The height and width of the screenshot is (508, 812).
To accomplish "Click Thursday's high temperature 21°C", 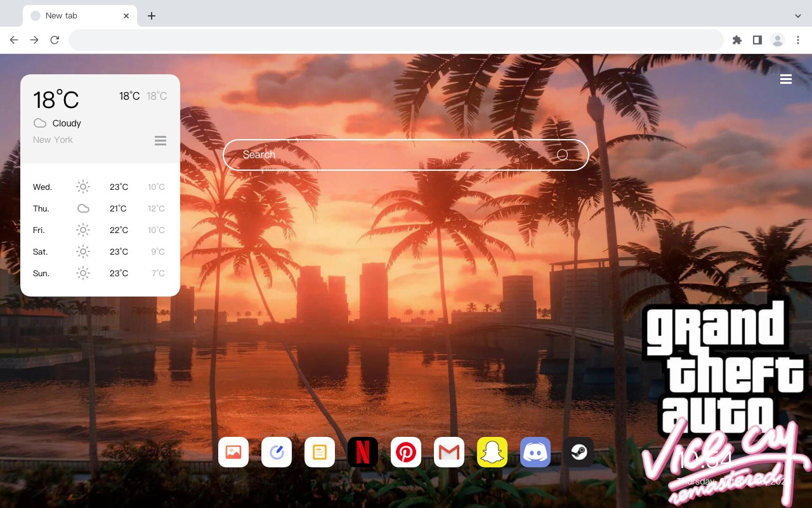I will (x=119, y=208).
